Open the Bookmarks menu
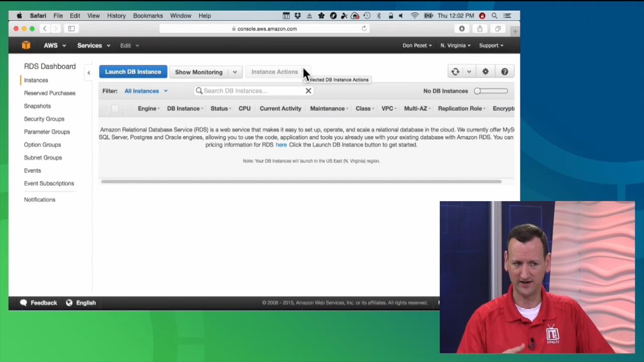The image size is (644, 362). pyautogui.click(x=148, y=16)
